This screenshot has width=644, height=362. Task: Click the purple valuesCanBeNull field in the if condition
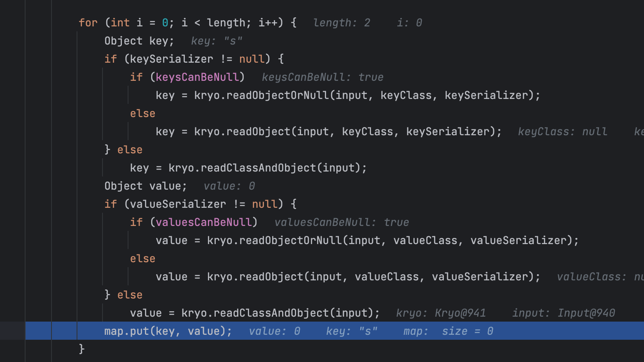pyautogui.click(x=203, y=222)
